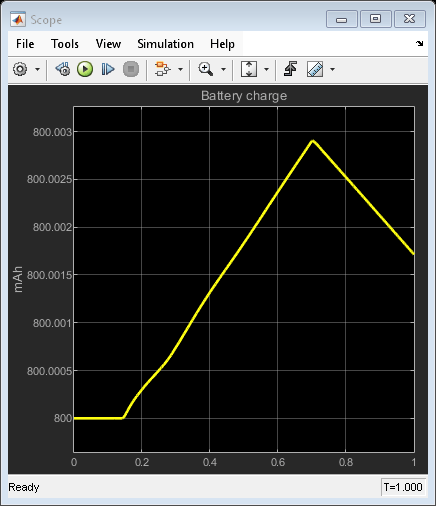Expand the Highlight Simulink Block dropdown arrow
This screenshot has height=506, width=436.
pyautogui.click(x=180, y=69)
